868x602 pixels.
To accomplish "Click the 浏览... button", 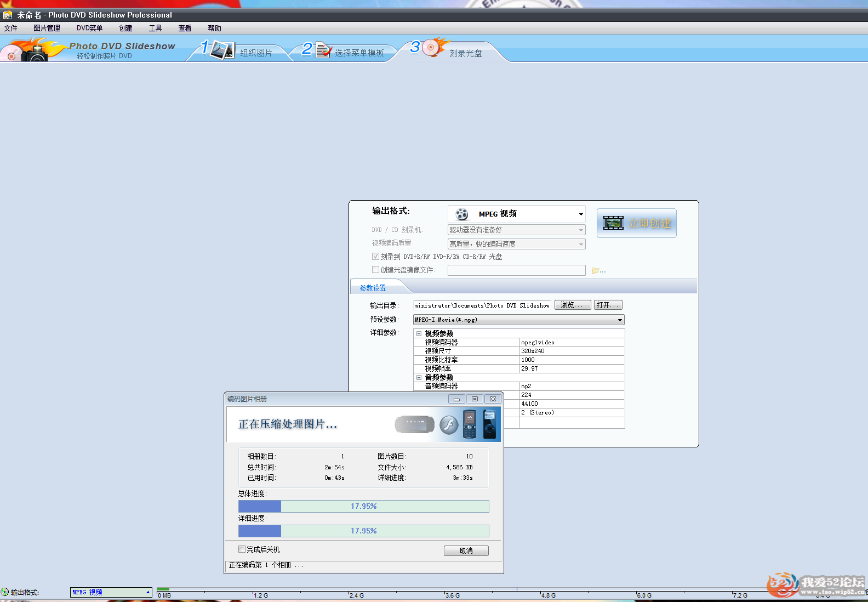I will 573,305.
